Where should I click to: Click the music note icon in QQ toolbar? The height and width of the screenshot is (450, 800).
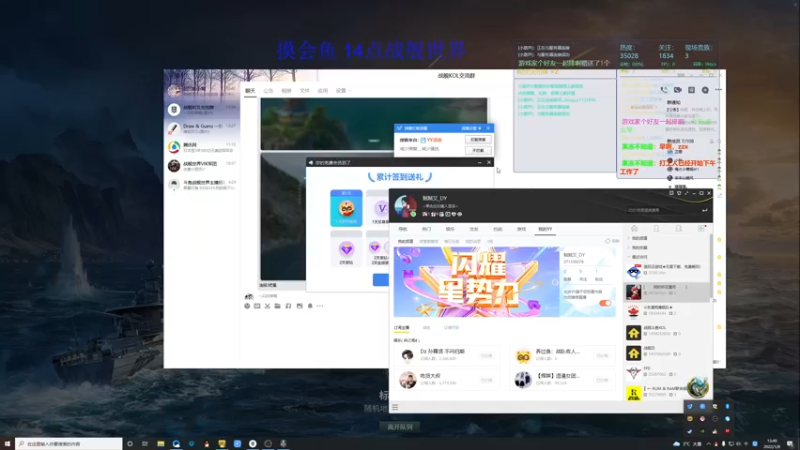pos(288,306)
